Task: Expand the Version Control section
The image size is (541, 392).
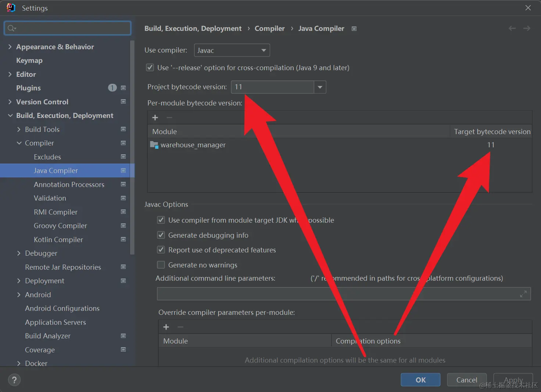Action: [10, 102]
